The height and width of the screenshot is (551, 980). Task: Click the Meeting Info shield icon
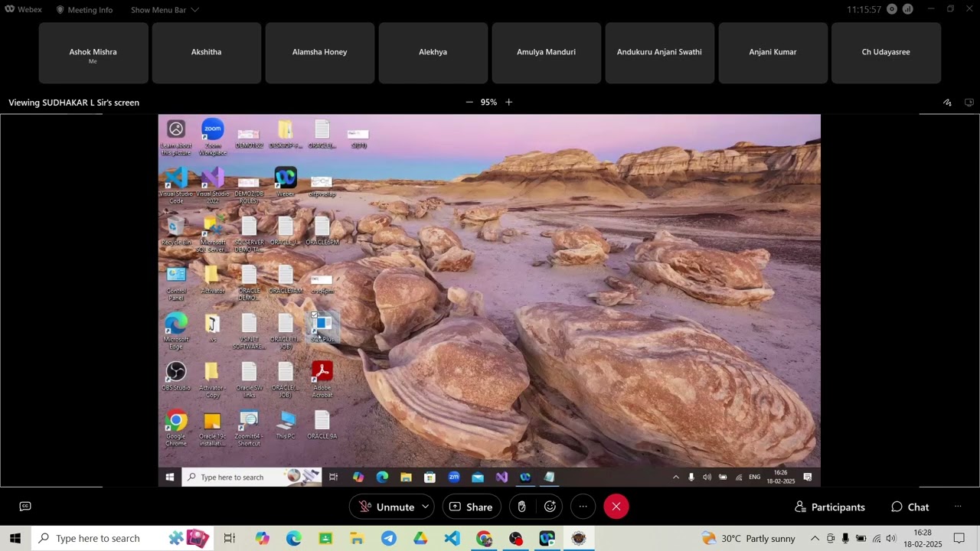point(60,10)
